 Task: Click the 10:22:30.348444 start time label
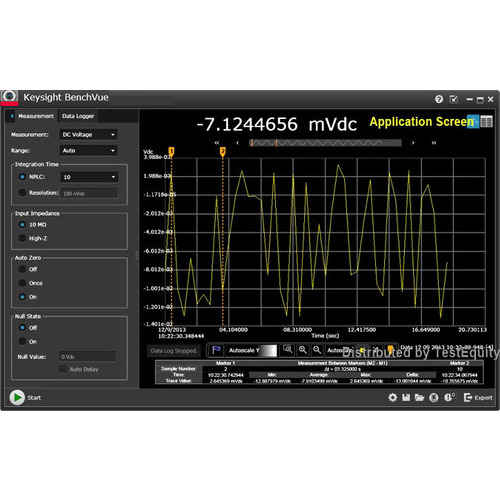[x=181, y=336]
